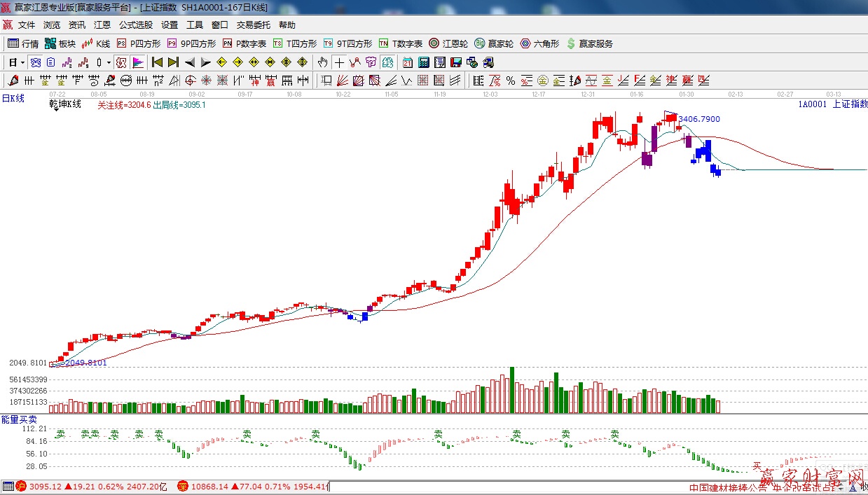The height and width of the screenshot is (495, 868).
Task: Expand the 日 period dropdown arrow
Action: [22, 62]
